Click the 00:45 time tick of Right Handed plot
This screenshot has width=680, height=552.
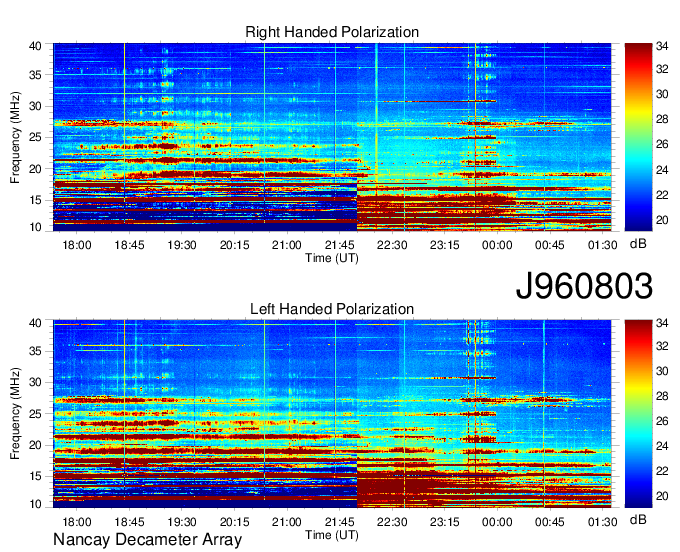coord(549,245)
